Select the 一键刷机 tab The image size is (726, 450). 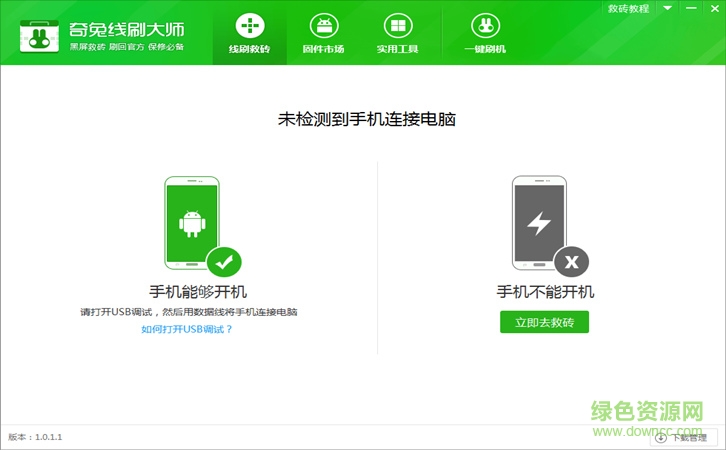click(x=485, y=33)
